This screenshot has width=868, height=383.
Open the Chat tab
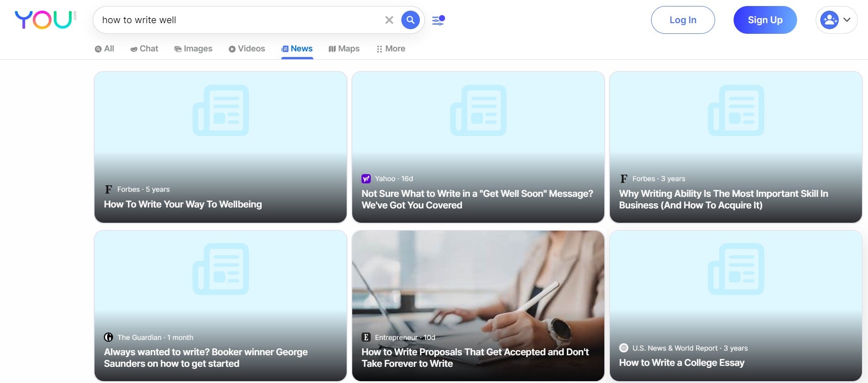144,49
